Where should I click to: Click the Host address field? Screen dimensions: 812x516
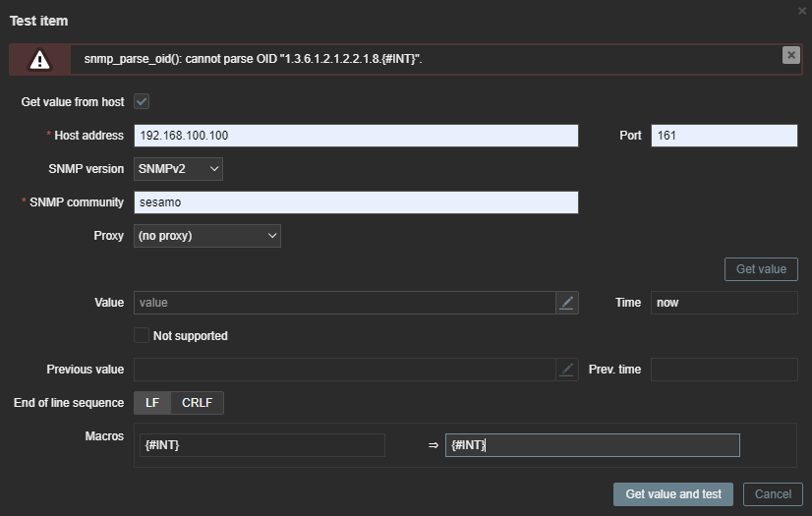click(x=356, y=136)
